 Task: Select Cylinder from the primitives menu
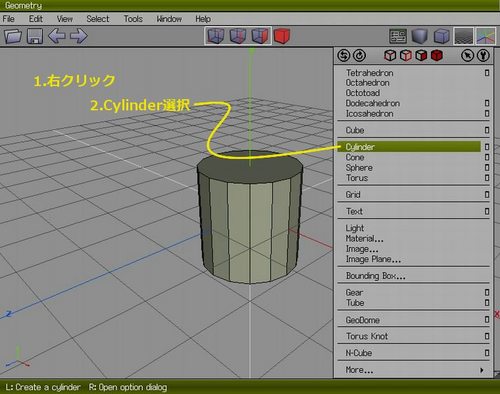(x=409, y=147)
